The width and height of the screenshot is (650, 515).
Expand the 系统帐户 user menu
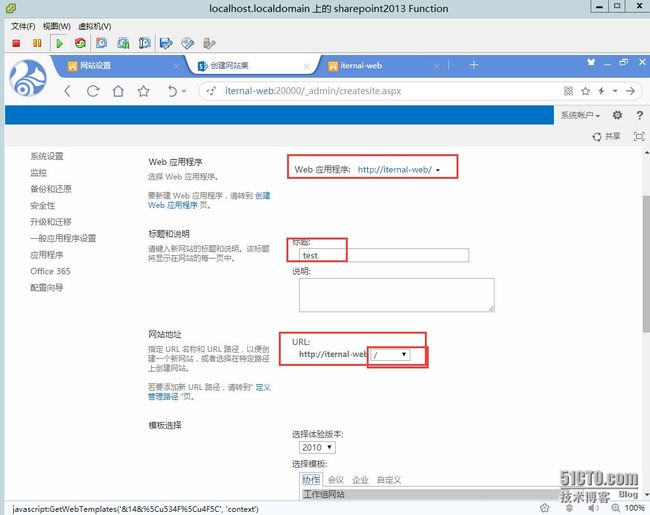(x=580, y=115)
